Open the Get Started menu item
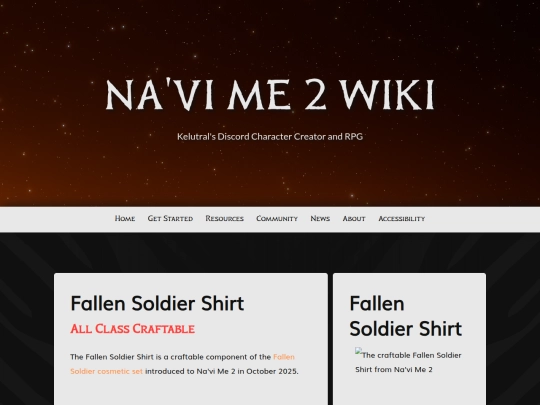 pos(170,218)
